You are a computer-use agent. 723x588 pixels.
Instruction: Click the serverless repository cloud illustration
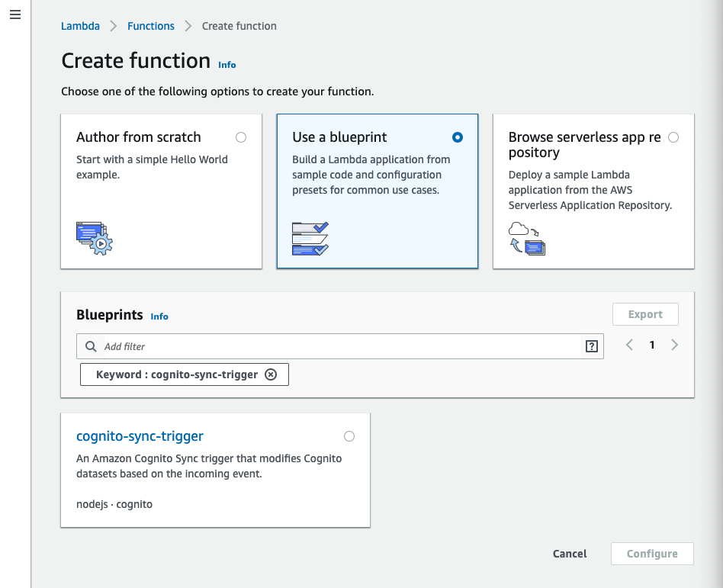(526, 239)
